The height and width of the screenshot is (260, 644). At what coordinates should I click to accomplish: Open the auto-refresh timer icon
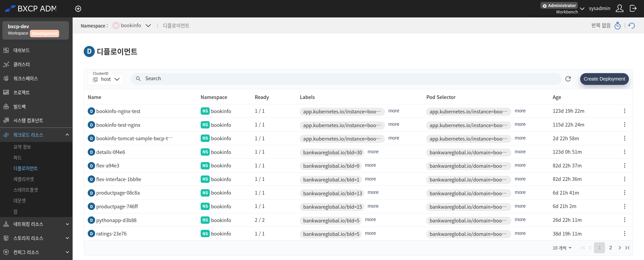point(617,25)
